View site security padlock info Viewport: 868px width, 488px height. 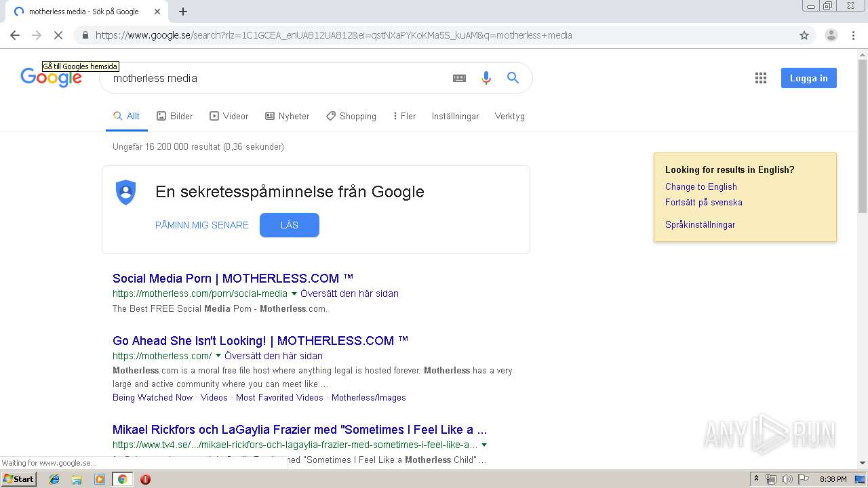click(85, 35)
